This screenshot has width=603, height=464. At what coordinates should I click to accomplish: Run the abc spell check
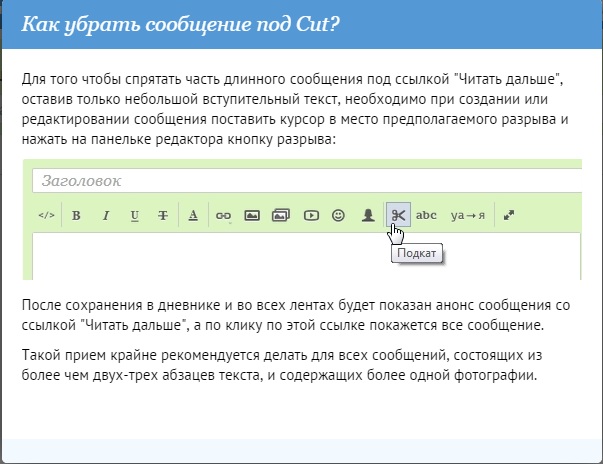coord(427,215)
